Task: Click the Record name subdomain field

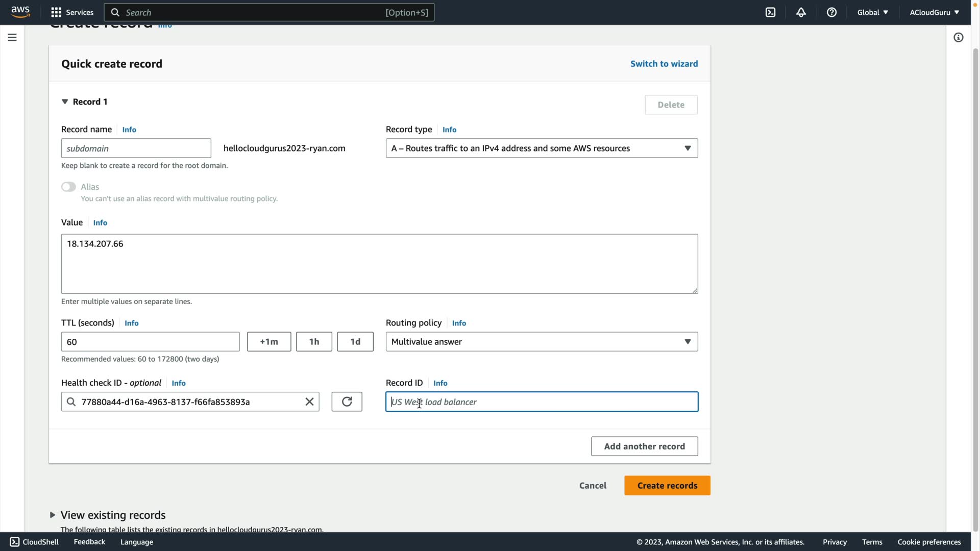Action: (136, 148)
